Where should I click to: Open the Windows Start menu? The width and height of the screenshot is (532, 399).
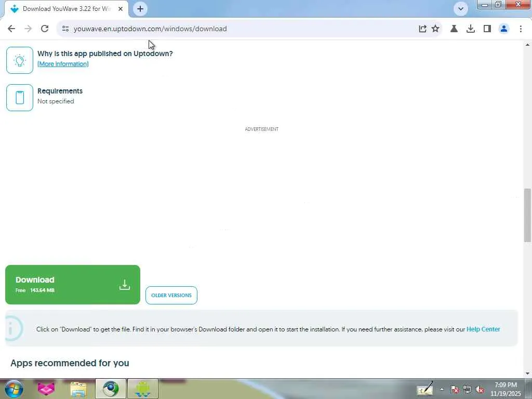[x=14, y=389]
